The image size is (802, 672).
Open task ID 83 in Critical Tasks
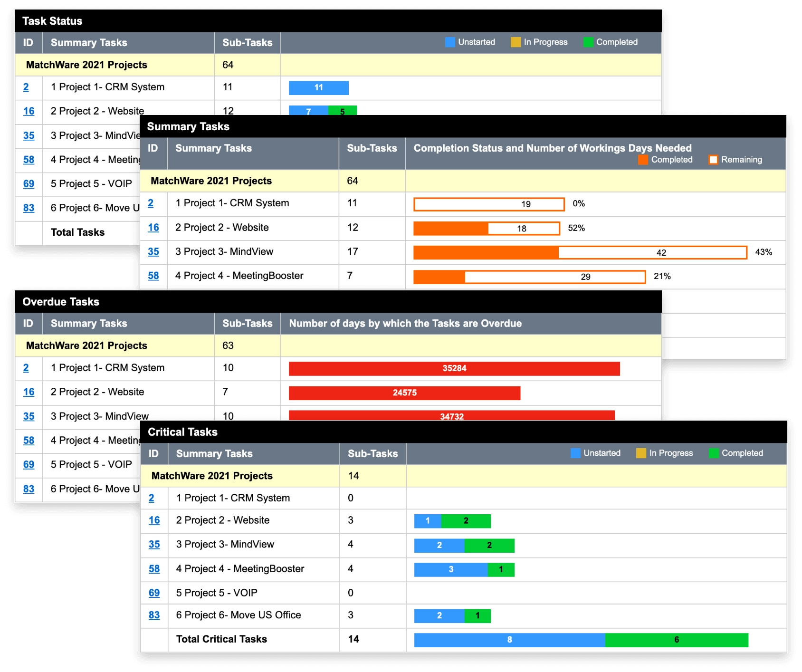(x=153, y=615)
